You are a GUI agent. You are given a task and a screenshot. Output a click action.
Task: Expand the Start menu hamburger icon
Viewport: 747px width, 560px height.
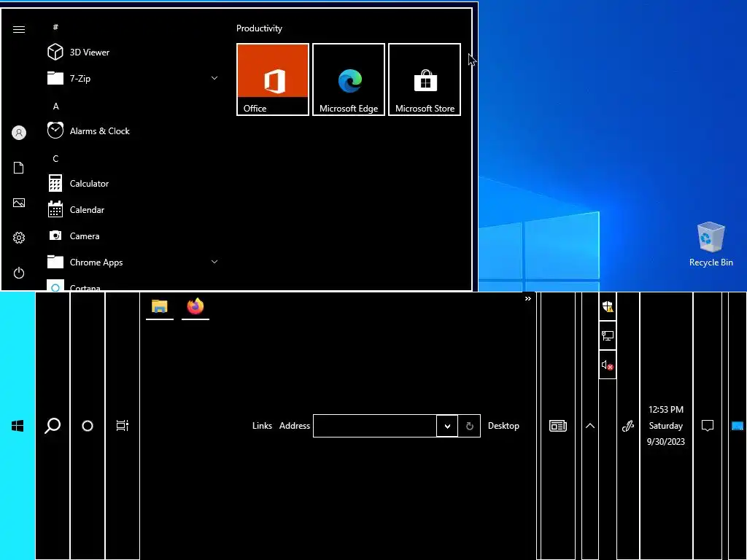19,29
